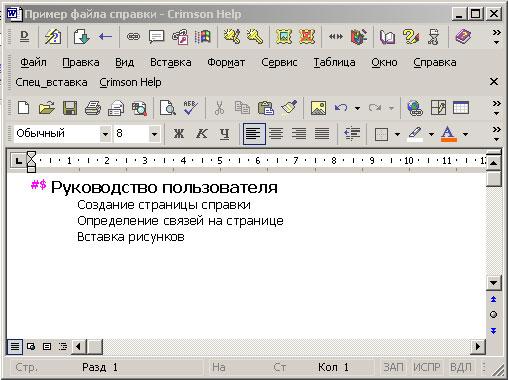Click the Save floppy disk icon
The width and height of the screenshot is (508, 380).
tap(70, 108)
